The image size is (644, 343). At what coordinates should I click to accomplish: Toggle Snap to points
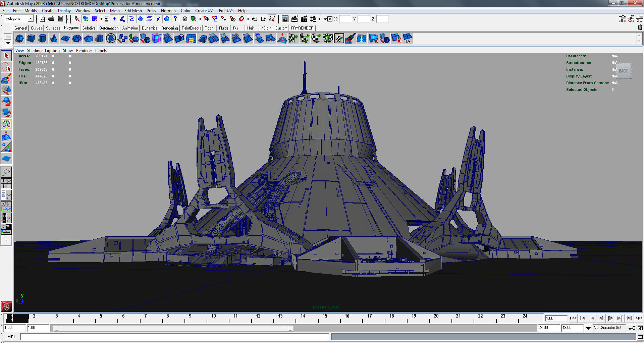coord(224,19)
